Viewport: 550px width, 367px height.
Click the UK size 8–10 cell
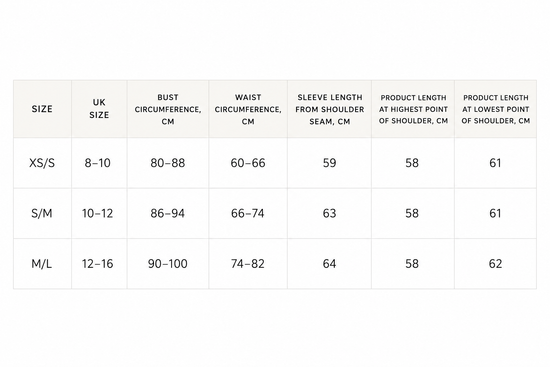[x=98, y=163]
